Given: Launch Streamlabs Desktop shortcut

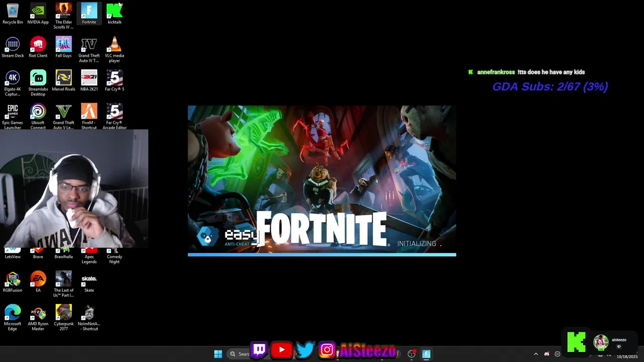Looking at the screenshot, I should (x=38, y=83).
